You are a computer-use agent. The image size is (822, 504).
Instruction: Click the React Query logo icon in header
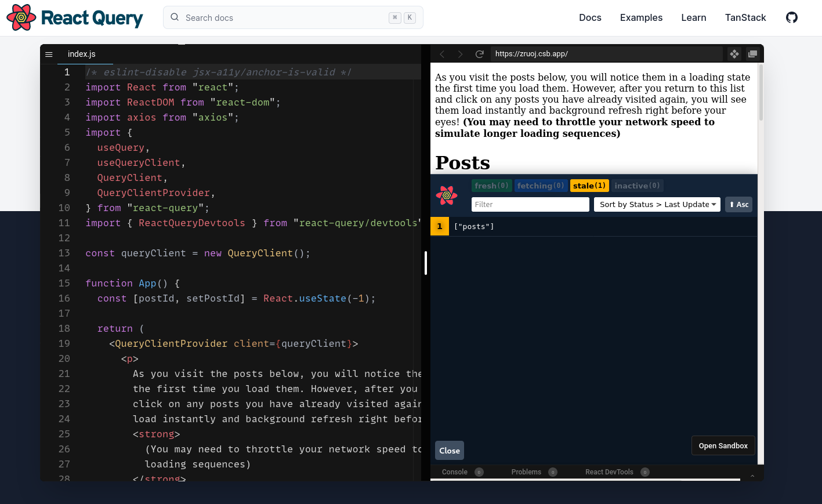pos(21,18)
